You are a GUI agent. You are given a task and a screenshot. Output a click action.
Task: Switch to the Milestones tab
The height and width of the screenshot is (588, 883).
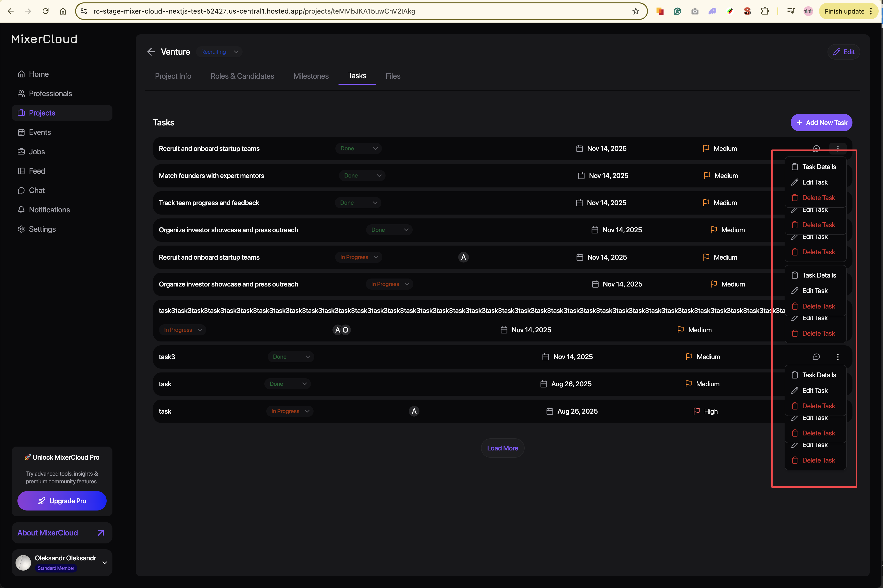pos(311,76)
